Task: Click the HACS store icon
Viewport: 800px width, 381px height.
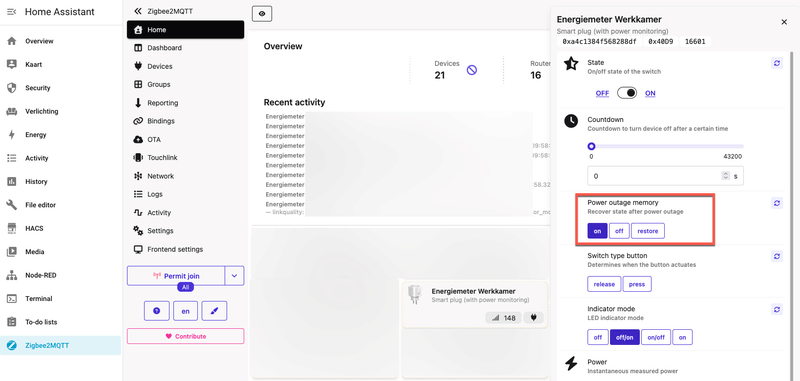Action: tap(11, 228)
